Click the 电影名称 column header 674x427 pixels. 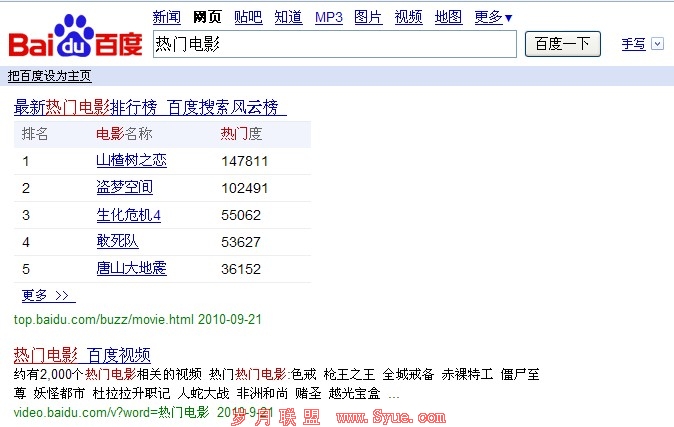[124, 134]
